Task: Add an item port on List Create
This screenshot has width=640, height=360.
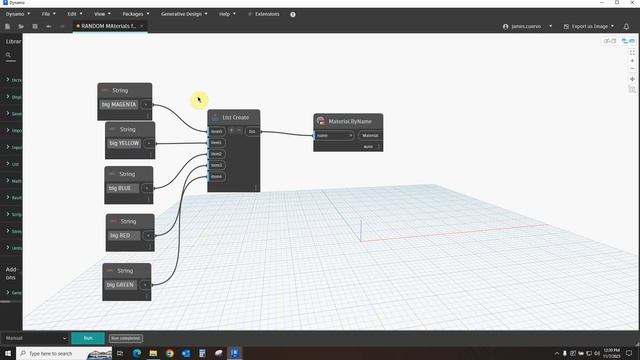Action: pos(231,131)
